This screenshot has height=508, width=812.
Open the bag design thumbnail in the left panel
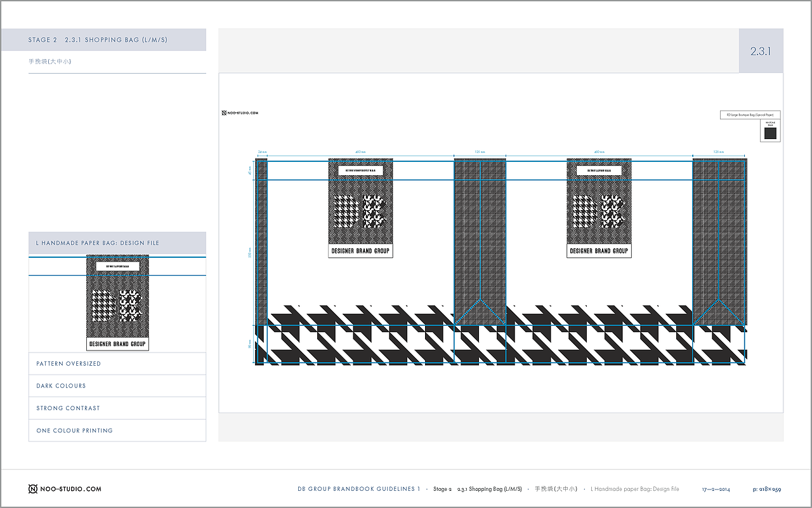117,303
